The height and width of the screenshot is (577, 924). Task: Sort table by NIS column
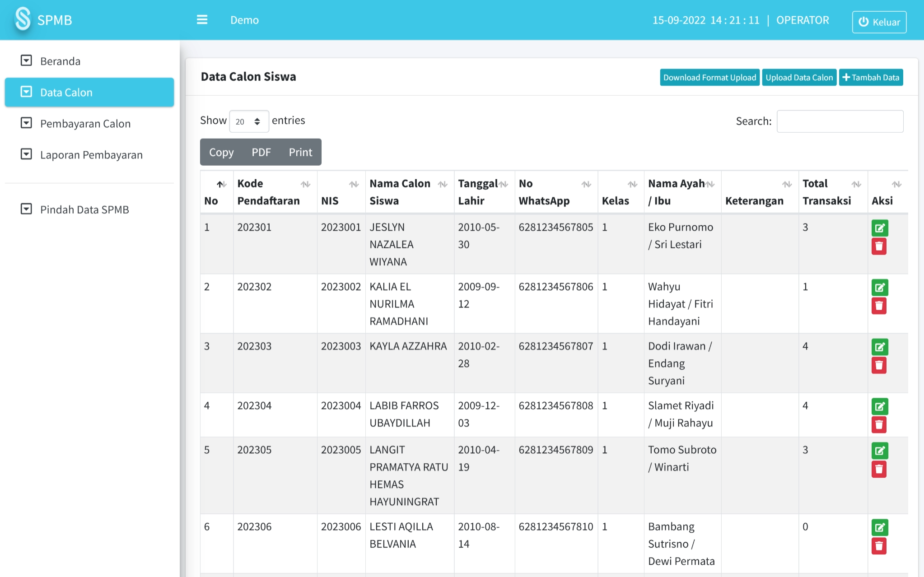coord(341,192)
